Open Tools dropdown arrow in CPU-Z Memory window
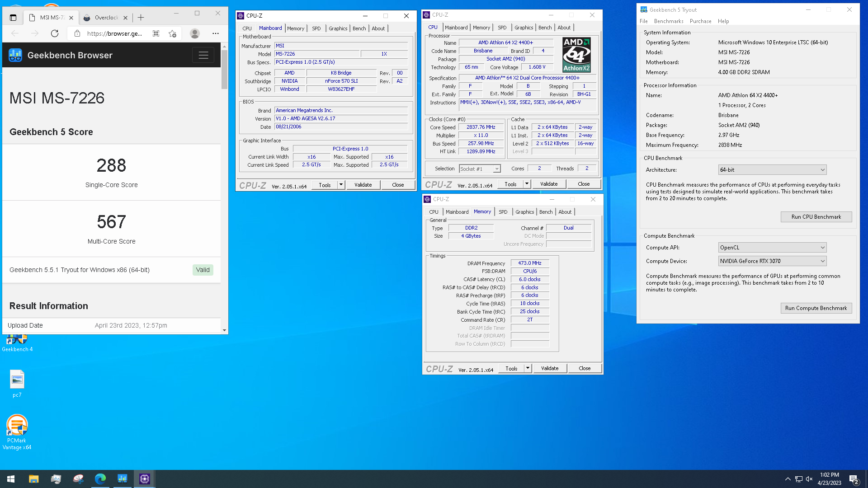Screen dimensions: 868x488 coord(528,368)
